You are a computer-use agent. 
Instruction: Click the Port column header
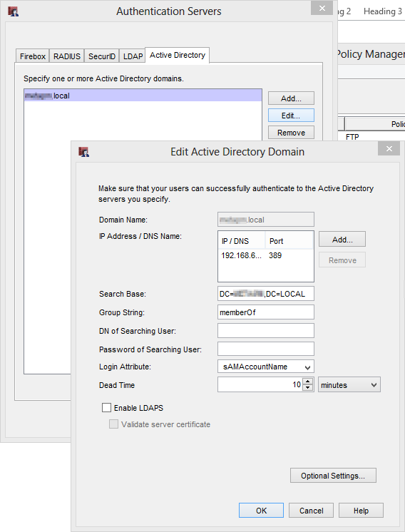pyautogui.click(x=289, y=241)
